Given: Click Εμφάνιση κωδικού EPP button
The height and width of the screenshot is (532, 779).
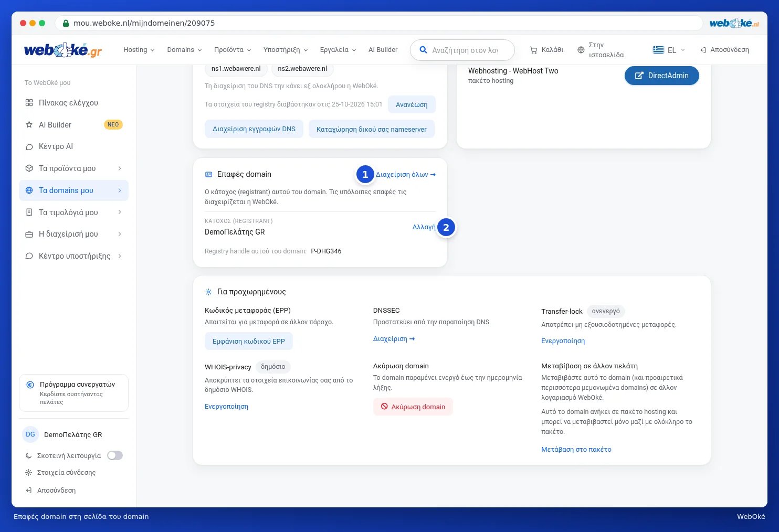Looking at the screenshot, I should [x=249, y=341].
